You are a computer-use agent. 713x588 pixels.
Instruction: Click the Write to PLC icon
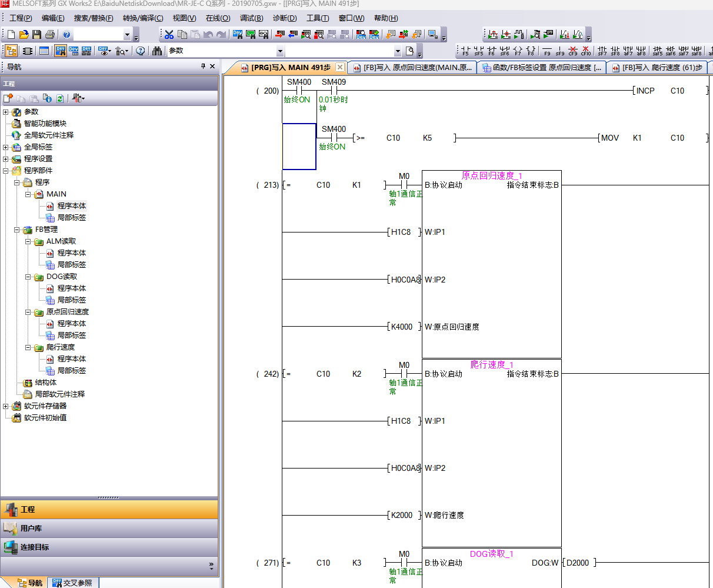pos(279,35)
